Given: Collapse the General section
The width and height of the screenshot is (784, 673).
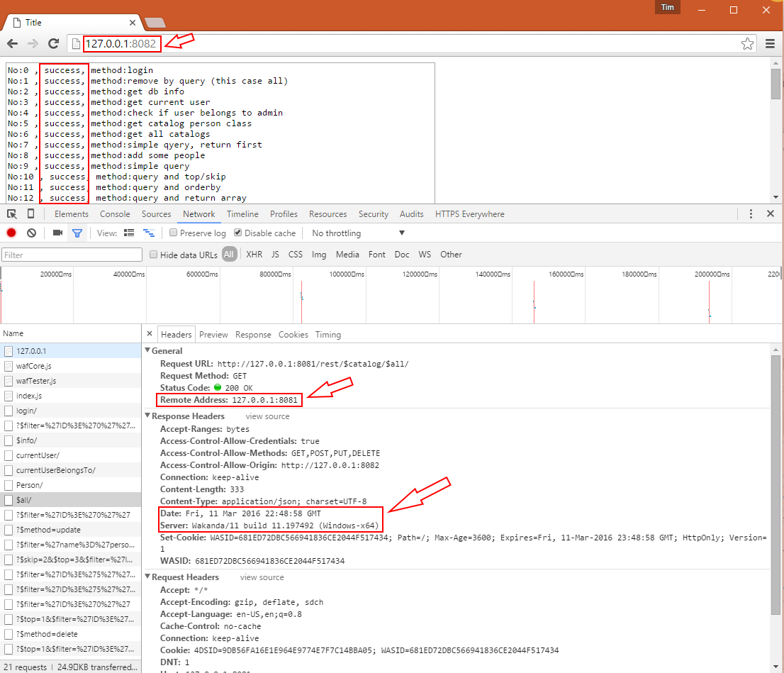Looking at the screenshot, I should pos(147,350).
